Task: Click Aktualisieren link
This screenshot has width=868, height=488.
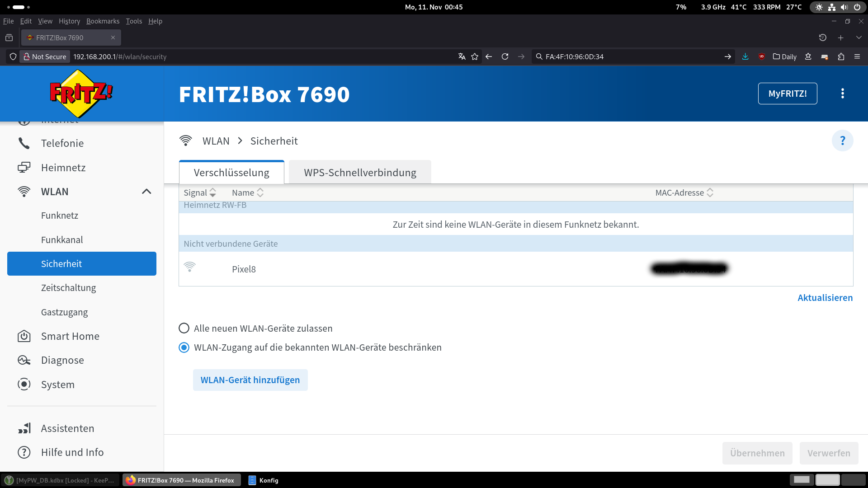Action: (x=825, y=298)
